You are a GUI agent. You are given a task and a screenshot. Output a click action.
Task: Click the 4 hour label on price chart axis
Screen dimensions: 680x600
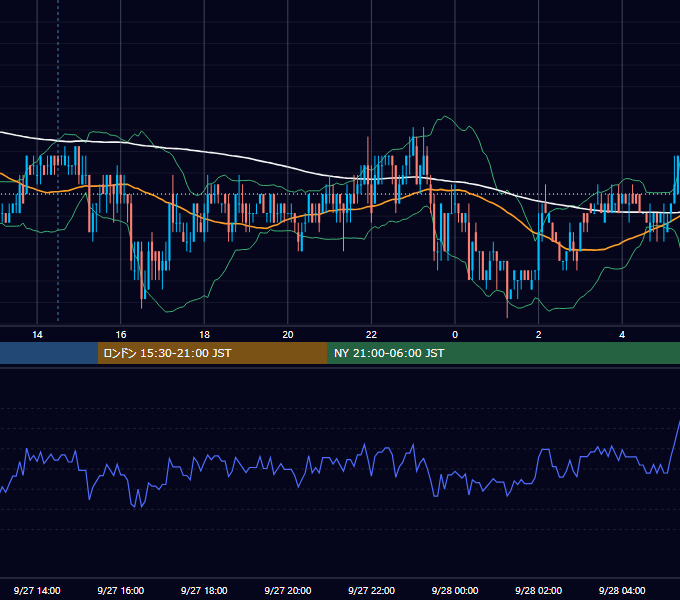click(622, 335)
